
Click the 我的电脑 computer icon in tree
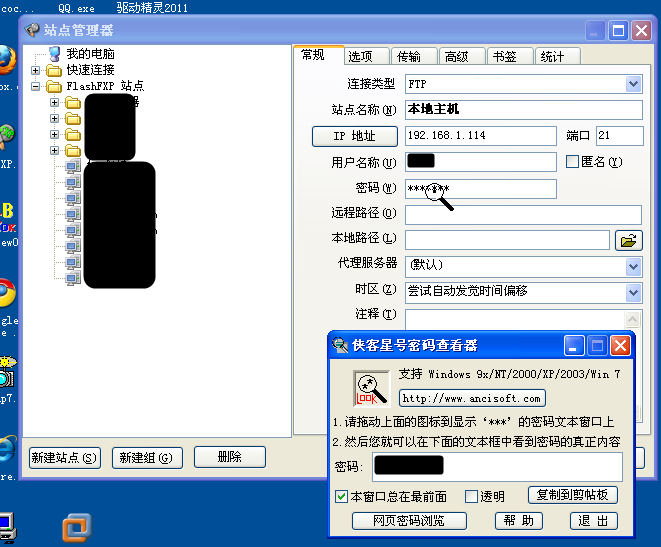pyautogui.click(x=54, y=54)
